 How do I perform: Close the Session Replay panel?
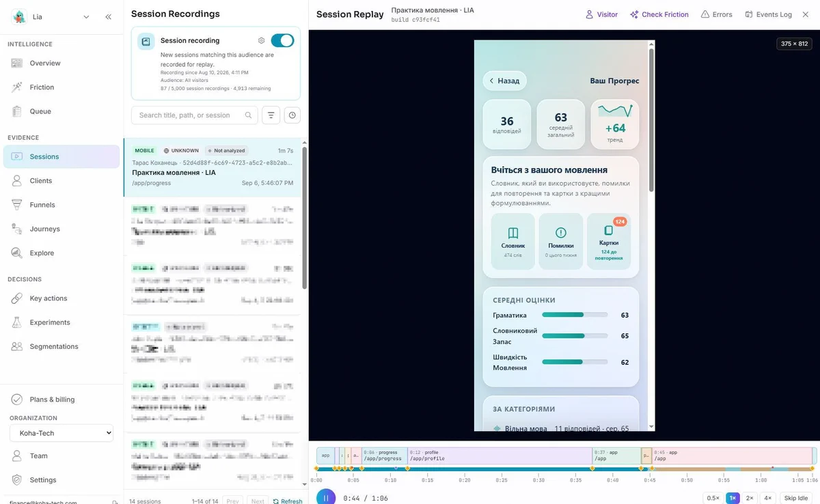click(x=805, y=14)
